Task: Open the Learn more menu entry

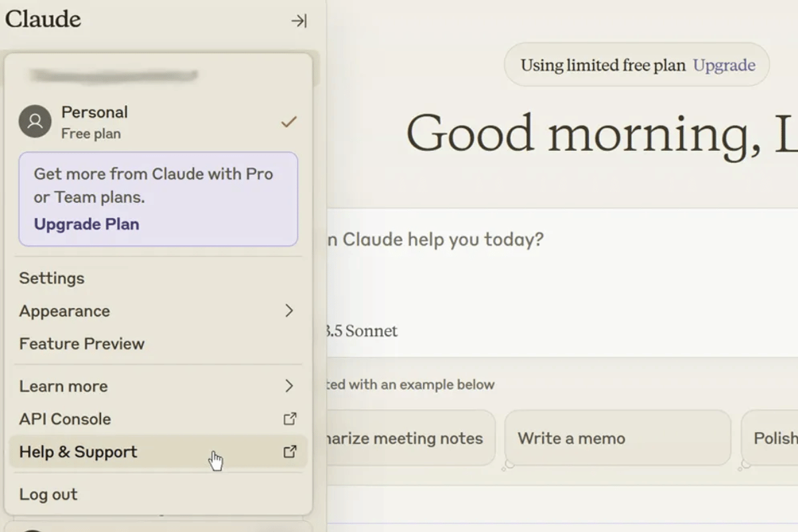Action: (63, 386)
